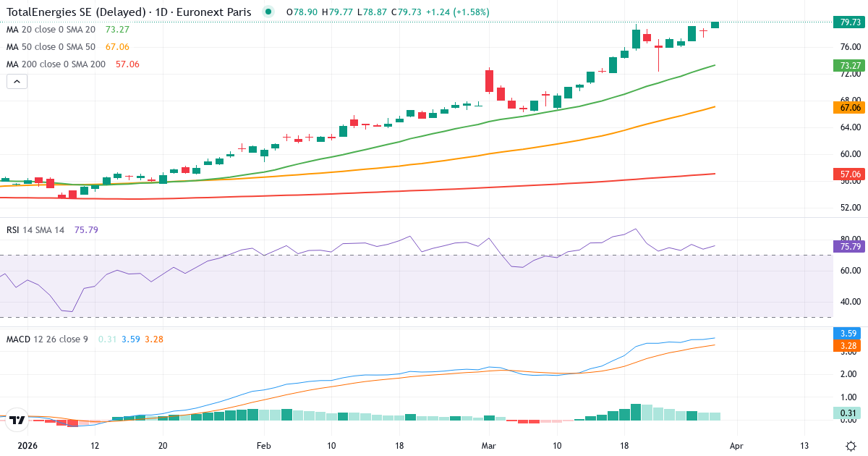Click the red 57.06 MA price tag
This screenshot has width=868, height=456.
(849, 174)
